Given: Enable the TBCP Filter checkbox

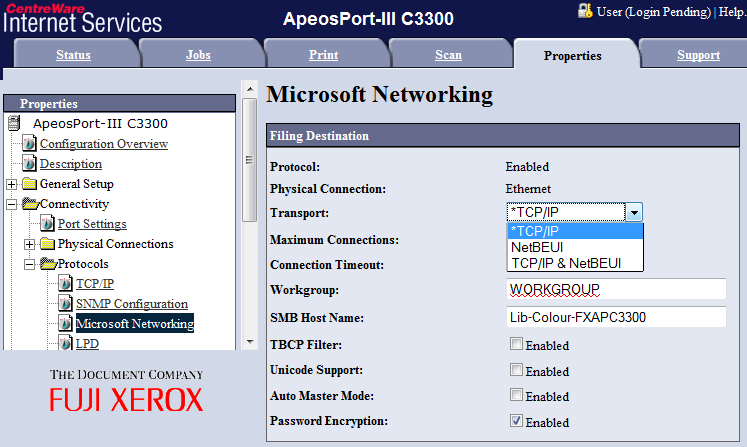Looking at the screenshot, I should 516,344.
